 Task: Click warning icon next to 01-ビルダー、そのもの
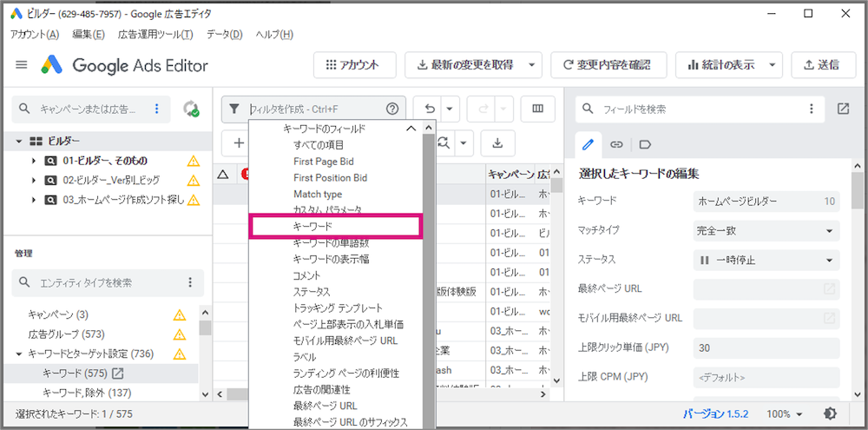[193, 162]
